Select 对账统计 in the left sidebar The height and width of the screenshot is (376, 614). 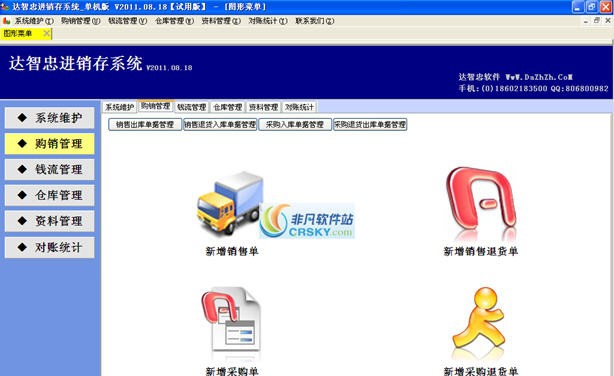coord(50,248)
